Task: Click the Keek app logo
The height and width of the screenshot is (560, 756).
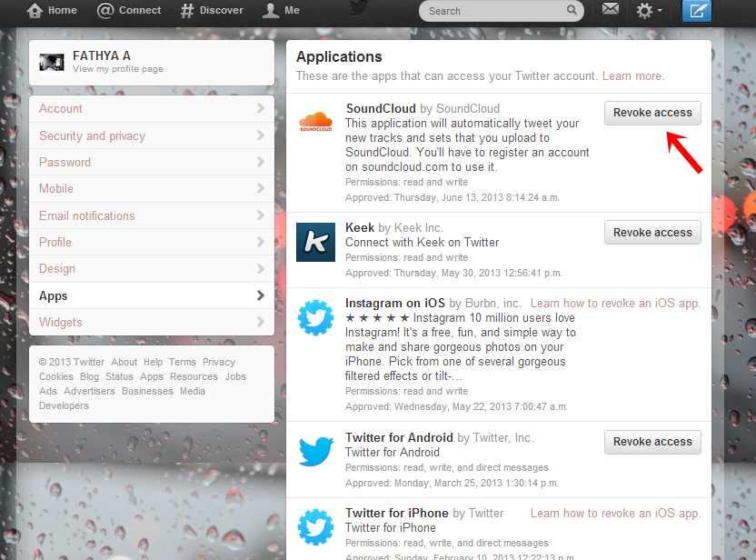Action: coord(316,242)
